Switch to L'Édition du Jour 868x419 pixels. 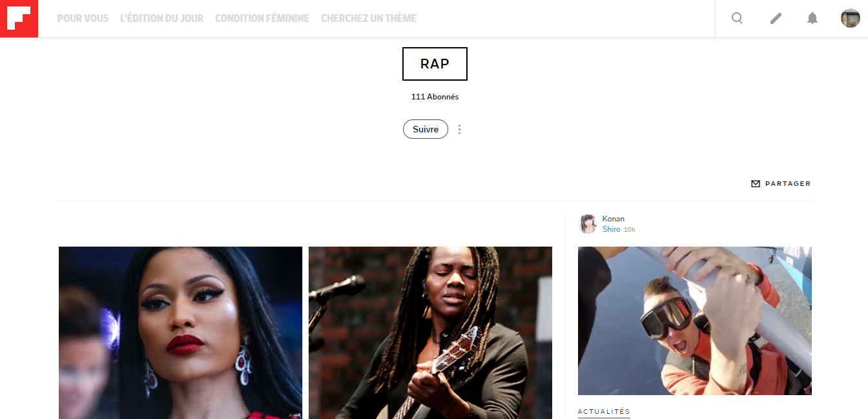click(161, 19)
